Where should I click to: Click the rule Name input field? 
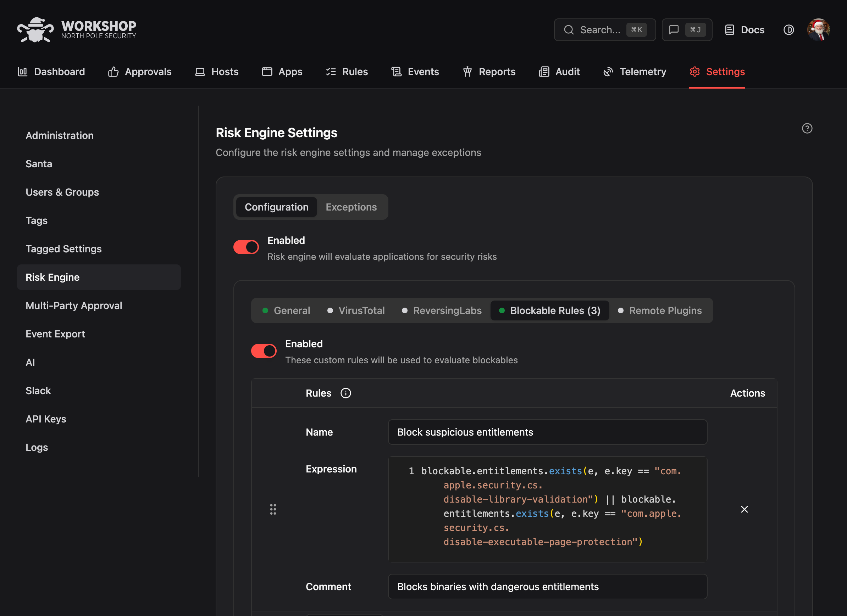[548, 432]
